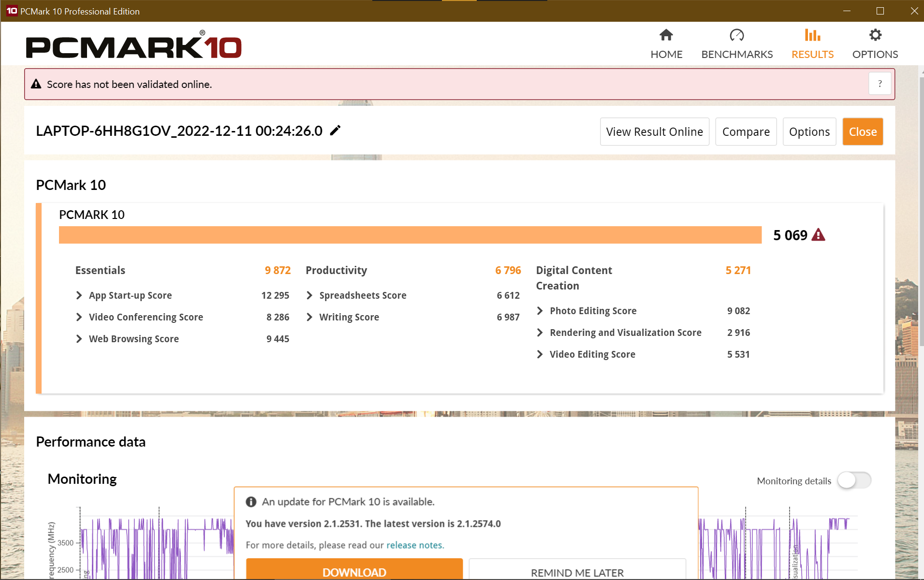Click the PCMark 10 logo

134,44
